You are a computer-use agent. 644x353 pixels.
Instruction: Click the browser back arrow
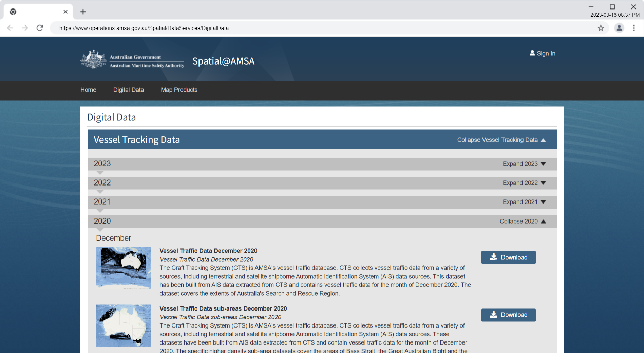[10, 28]
